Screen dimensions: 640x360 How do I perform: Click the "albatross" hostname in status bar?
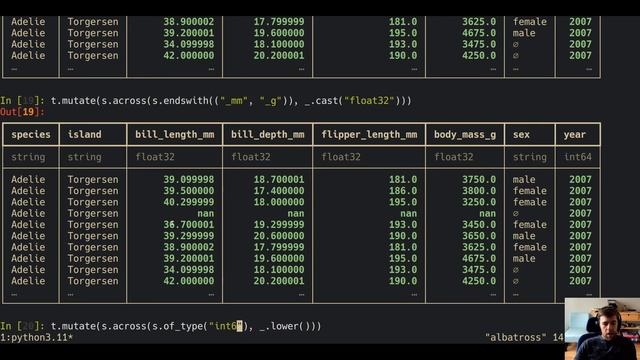516,338
